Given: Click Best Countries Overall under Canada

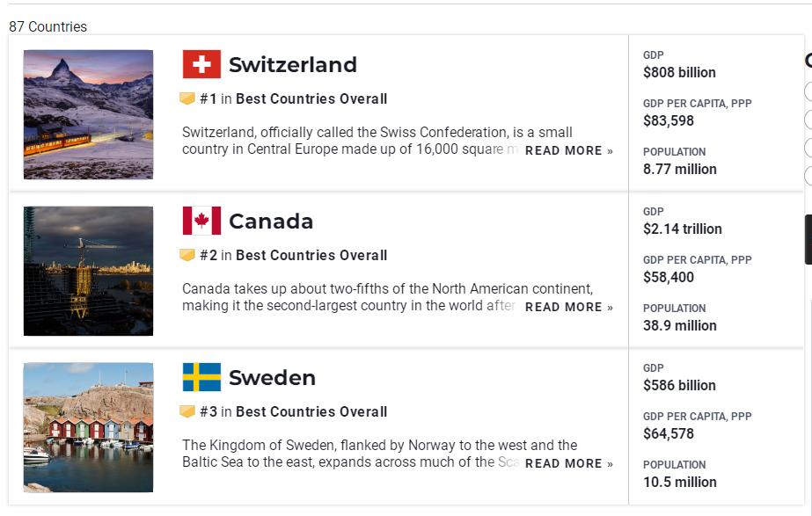Looking at the screenshot, I should 311,256.
